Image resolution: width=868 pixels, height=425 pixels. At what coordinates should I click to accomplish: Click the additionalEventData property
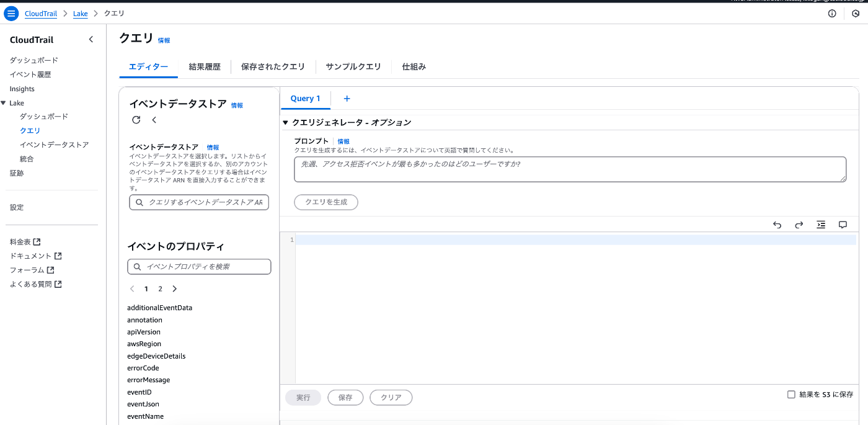(x=160, y=308)
